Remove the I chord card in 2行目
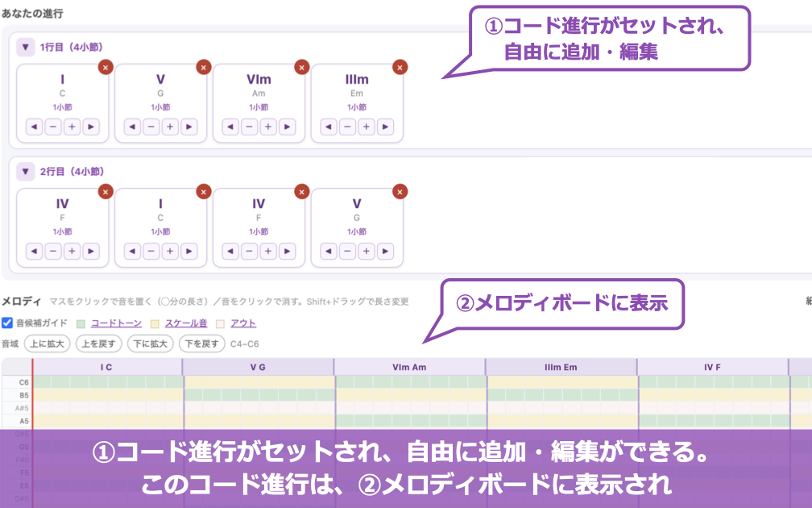 (x=204, y=192)
